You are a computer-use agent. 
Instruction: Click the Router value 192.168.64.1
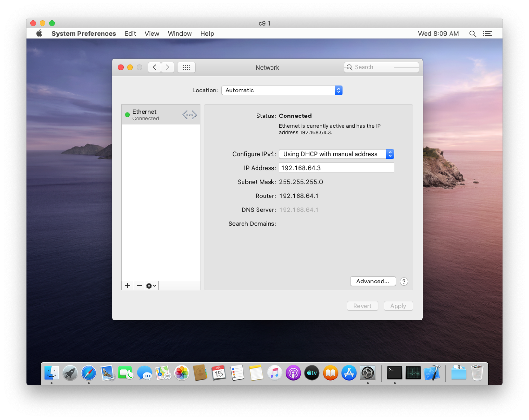[x=299, y=196]
